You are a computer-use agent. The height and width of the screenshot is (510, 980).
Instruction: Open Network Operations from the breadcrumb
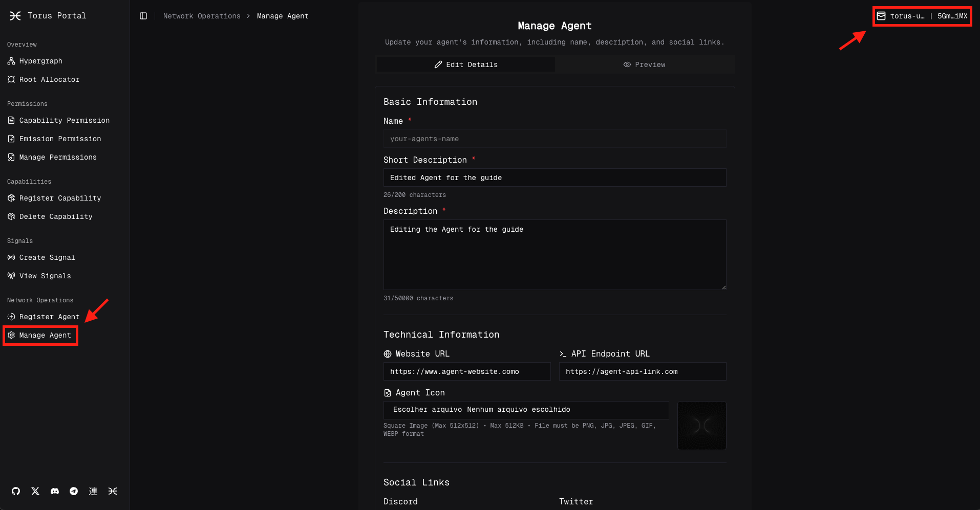point(202,16)
